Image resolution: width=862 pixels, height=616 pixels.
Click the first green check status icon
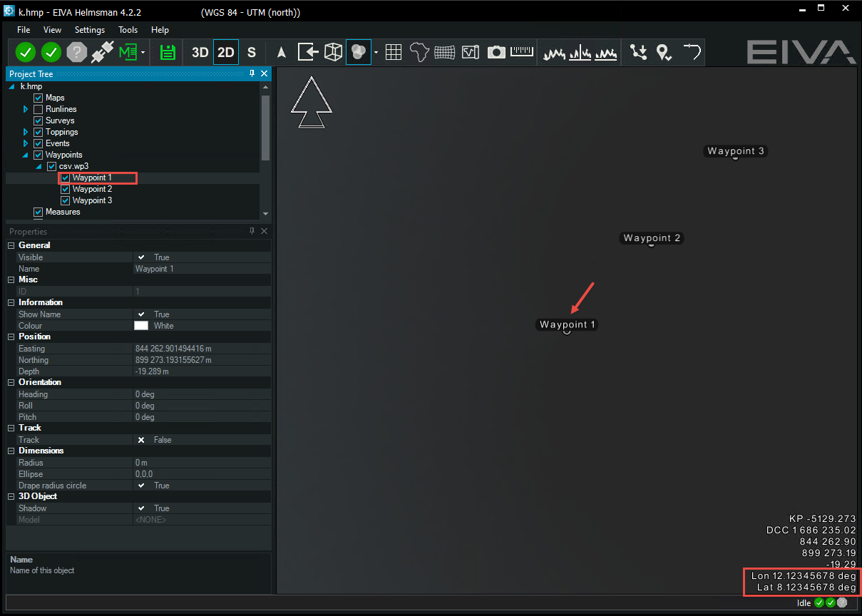(26, 52)
